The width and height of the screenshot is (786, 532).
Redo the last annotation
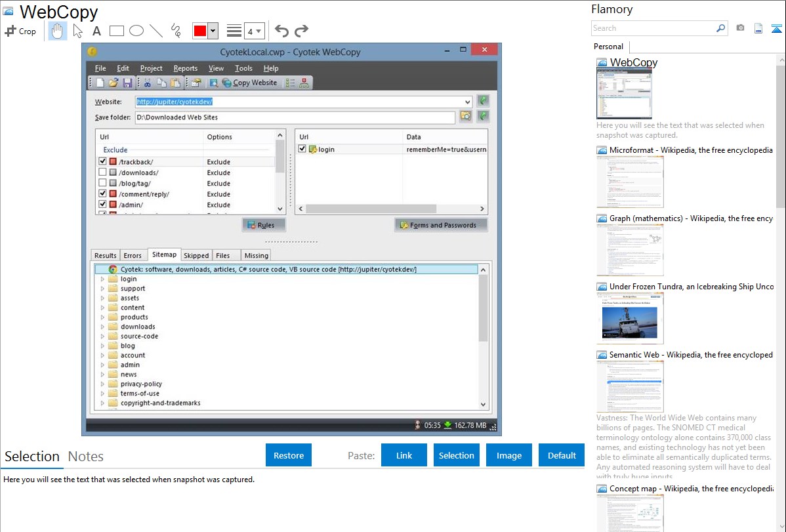(301, 31)
